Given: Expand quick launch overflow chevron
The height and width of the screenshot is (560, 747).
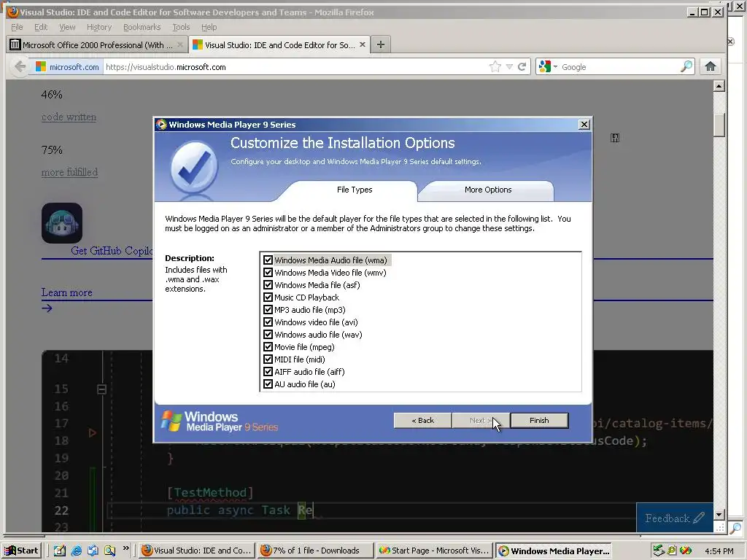Looking at the screenshot, I should tap(125, 548).
